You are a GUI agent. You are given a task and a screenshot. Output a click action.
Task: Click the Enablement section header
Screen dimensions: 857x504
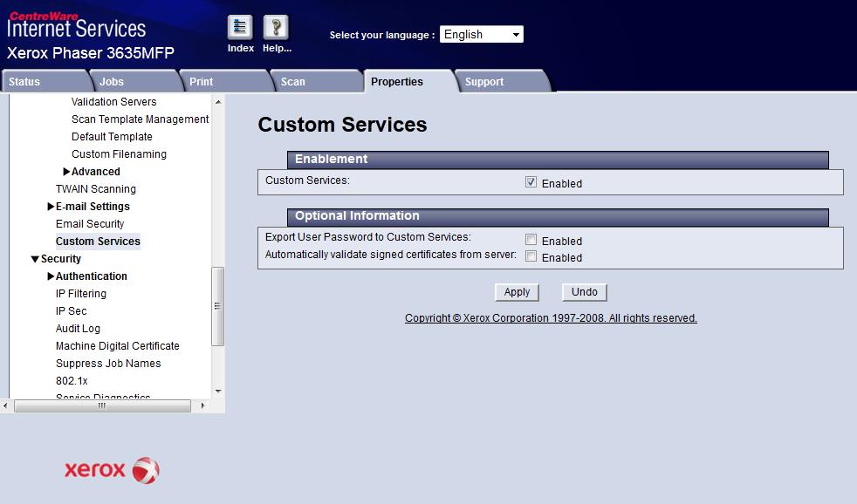(x=558, y=160)
